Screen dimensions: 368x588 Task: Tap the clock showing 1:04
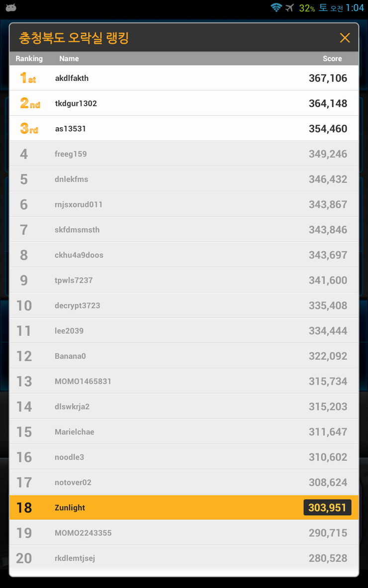pos(355,8)
